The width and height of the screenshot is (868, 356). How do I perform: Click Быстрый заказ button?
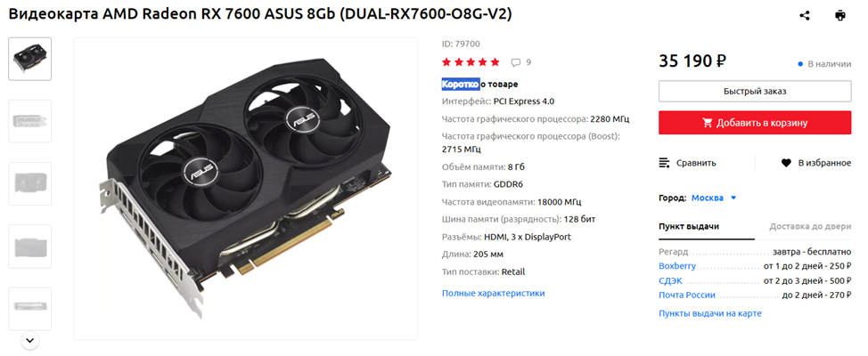(755, 91)
